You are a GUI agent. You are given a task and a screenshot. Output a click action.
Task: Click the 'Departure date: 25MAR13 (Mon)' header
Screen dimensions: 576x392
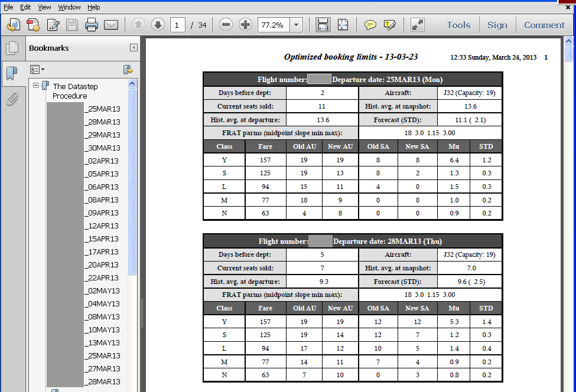tap(387, 80)
